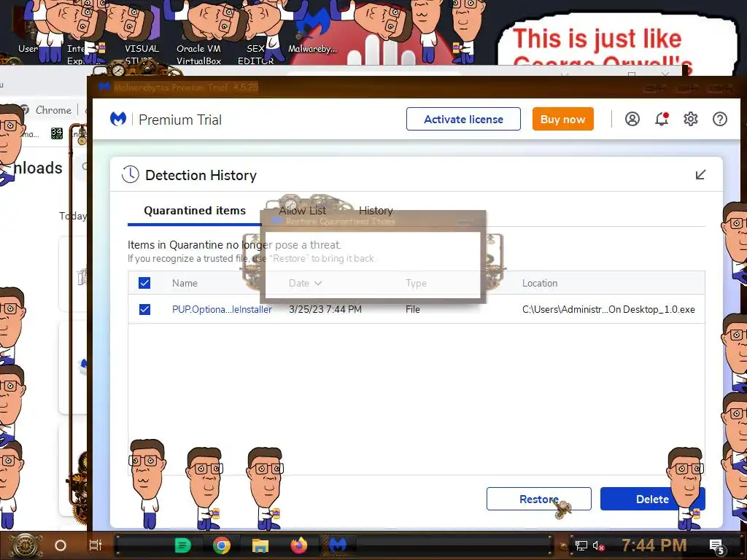Switch to the Allow List tab
The image size is (747, 560).
303,211
